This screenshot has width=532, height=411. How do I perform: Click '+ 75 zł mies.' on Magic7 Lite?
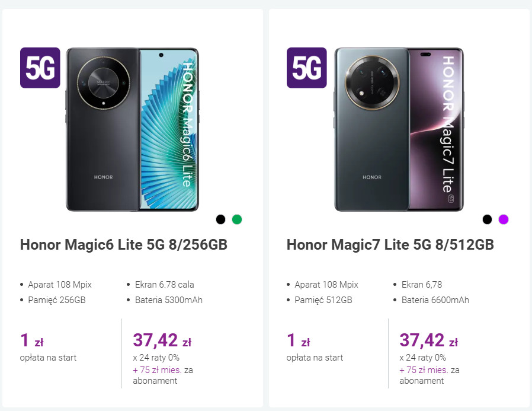[x=424, y=370]
